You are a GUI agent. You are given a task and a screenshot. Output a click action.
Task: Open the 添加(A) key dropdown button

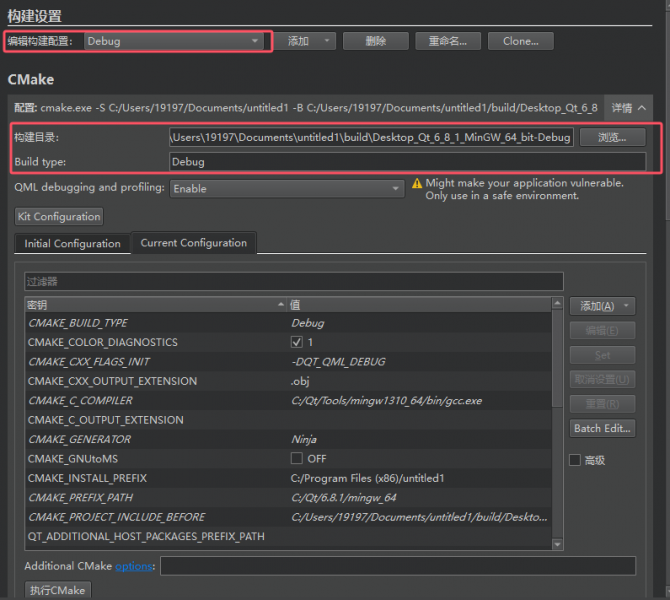tap(603, 306)
